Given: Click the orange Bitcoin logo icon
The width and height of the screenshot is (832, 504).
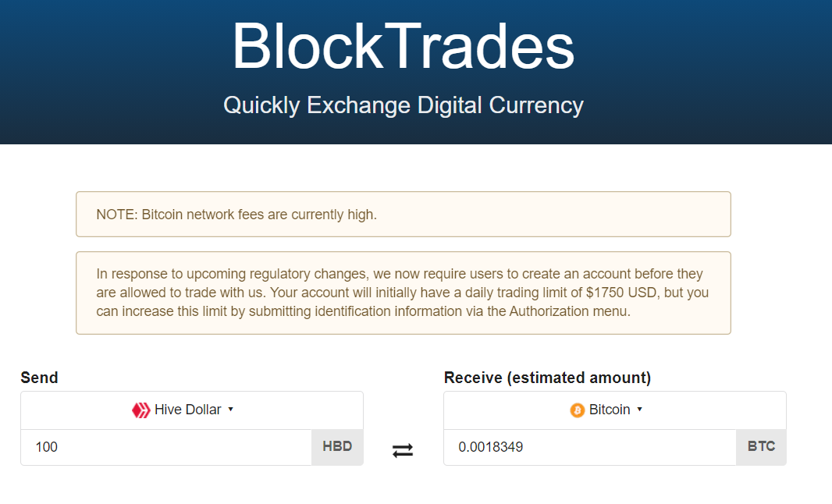Looking at the screenshot, I should click(578, 410).
